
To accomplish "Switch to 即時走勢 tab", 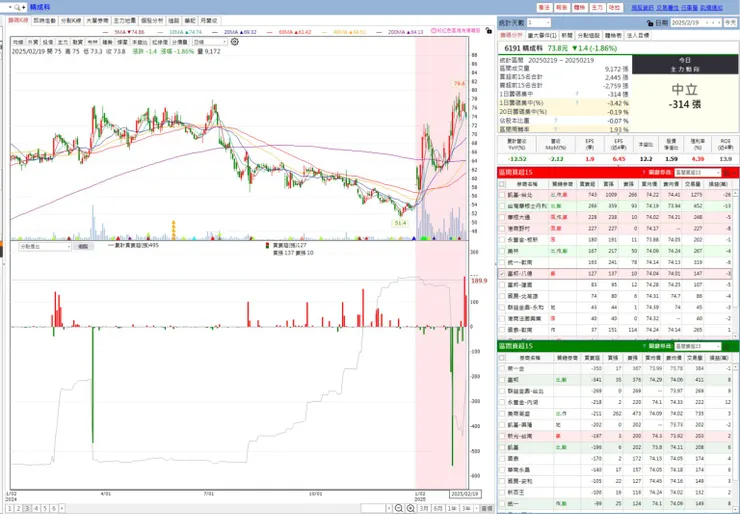I will (45, 21).
